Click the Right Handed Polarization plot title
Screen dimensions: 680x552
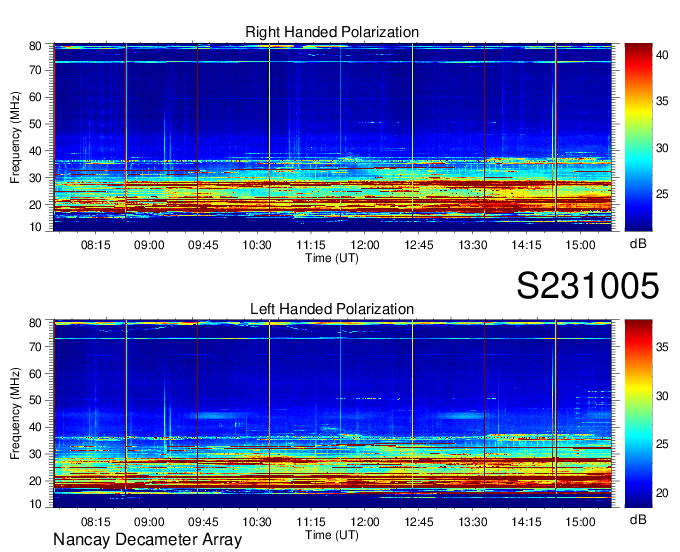click(x=332, y=32)
